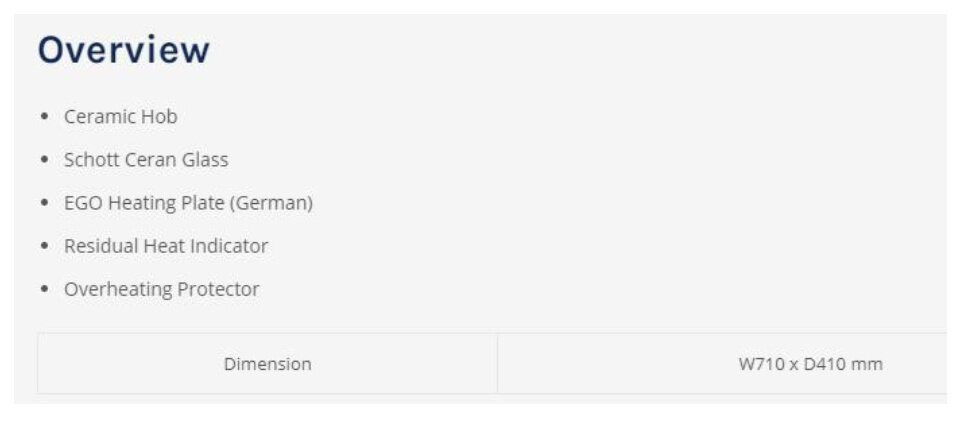The width and height of the screenshot is (960, 448).
Task: Click the bullet beside EGO Heating Plate
Action: [43, 203]
